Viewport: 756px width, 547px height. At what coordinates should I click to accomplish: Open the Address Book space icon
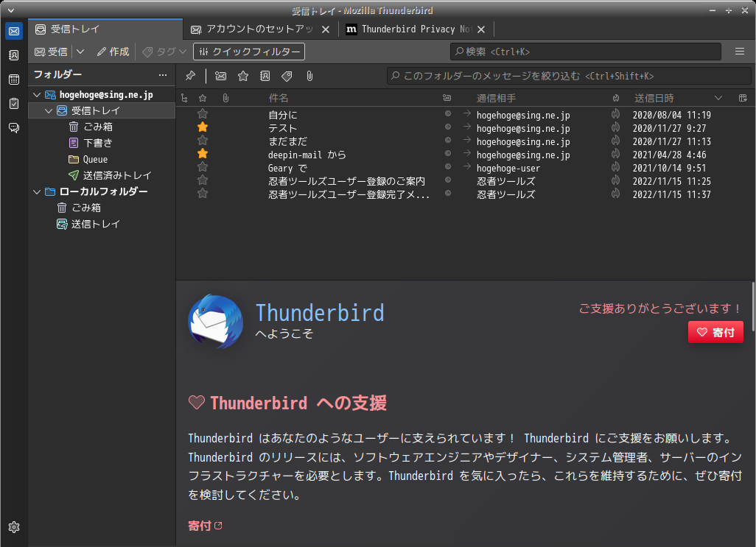[x=14, y=55]
